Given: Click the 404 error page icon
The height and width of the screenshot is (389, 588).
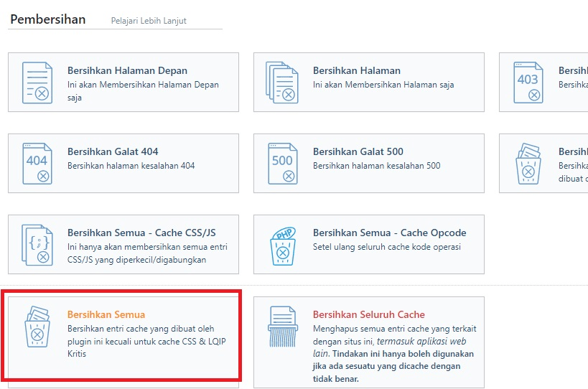Looking at the screenshot, I should tap(37, 164).
